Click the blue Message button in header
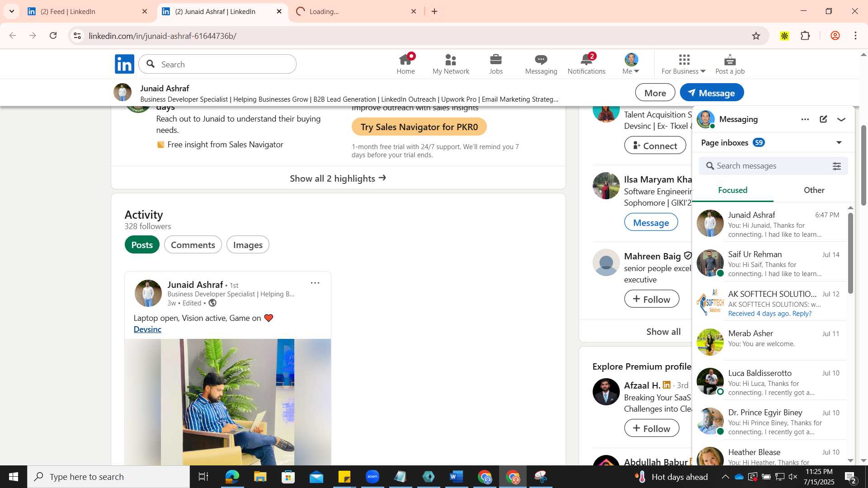The image size is (868, 488). coord(712,93)
